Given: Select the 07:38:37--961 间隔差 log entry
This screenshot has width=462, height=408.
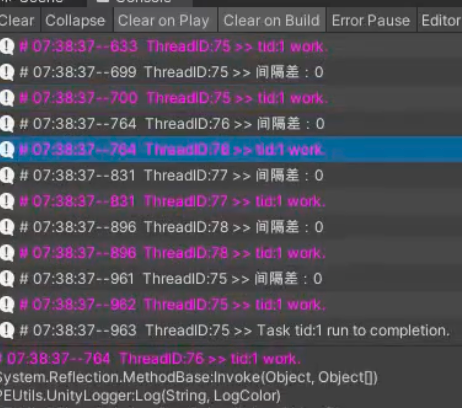Looking at the screenshot, I should pos(231,279).
